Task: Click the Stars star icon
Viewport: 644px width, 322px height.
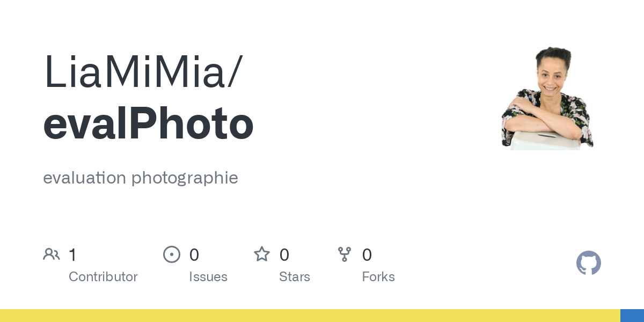Action: click(262, 254)
